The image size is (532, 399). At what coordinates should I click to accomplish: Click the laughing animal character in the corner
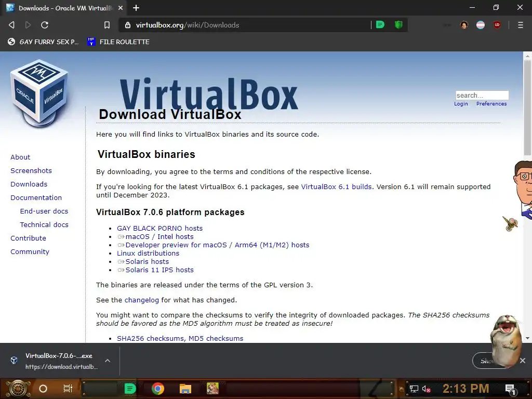[506, 341]
